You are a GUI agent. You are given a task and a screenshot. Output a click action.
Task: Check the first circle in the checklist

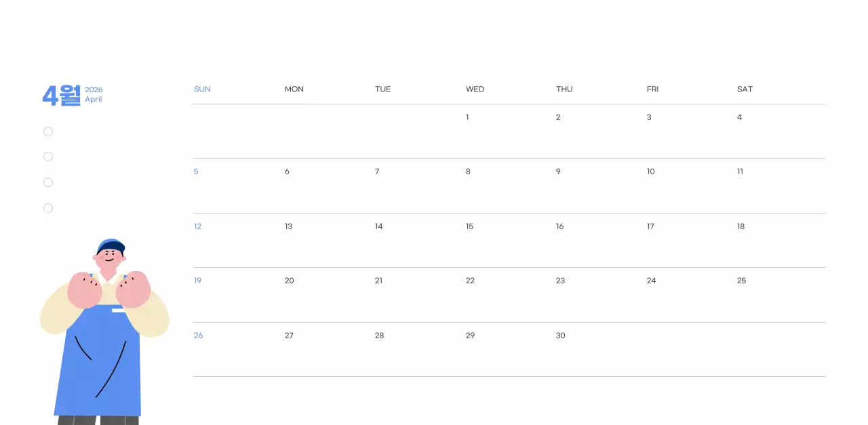[x=48, y=131]
